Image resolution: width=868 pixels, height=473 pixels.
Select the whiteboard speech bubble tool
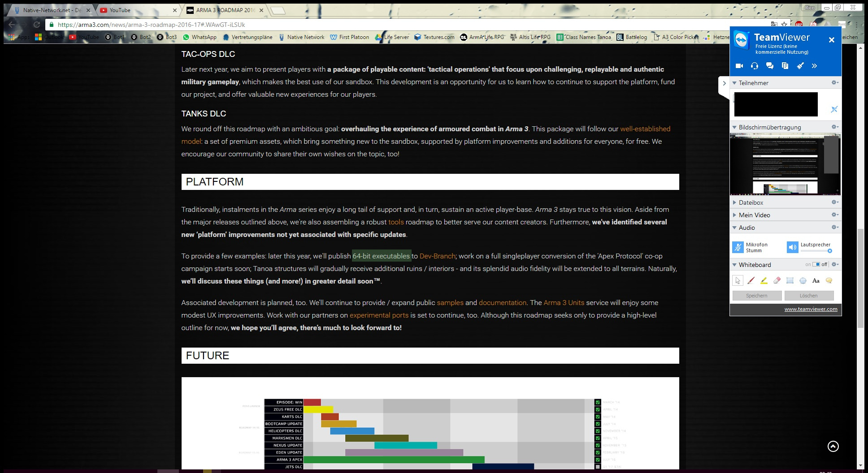click(829, 280)
